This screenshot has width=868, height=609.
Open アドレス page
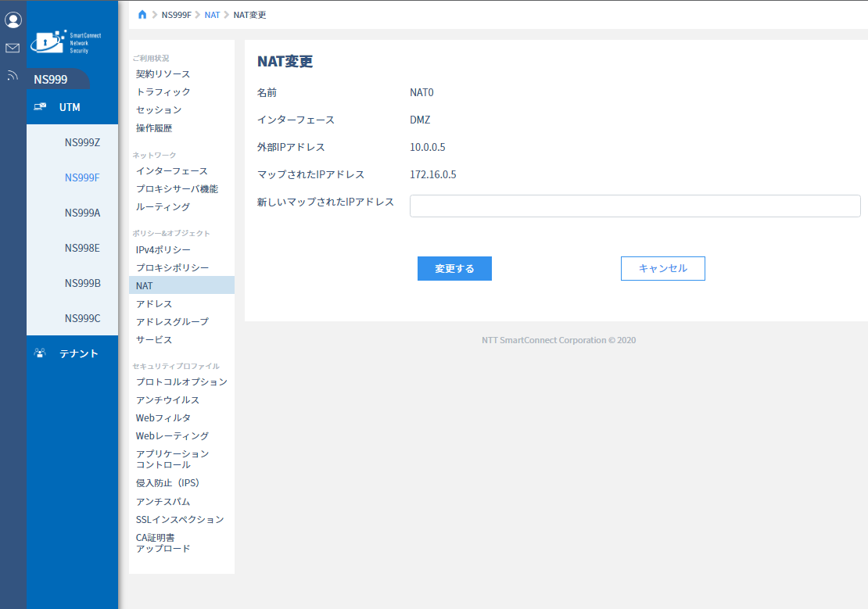[x=154, y=304]
